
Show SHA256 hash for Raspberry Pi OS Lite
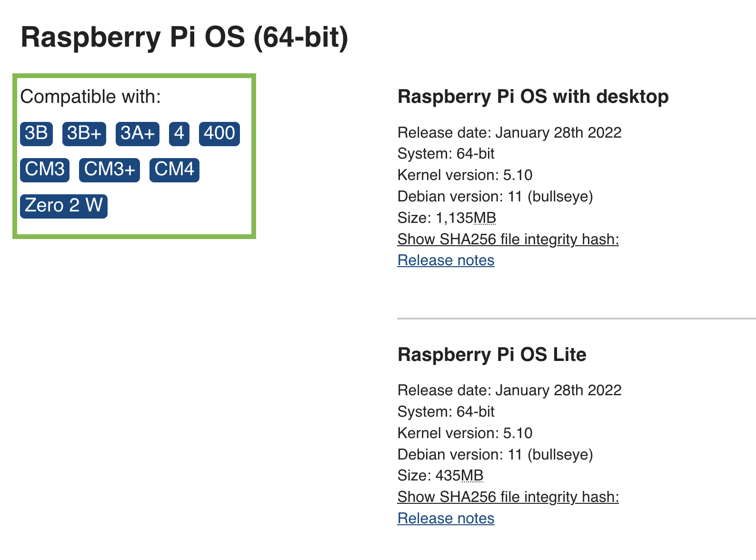(x=508, y=497)
